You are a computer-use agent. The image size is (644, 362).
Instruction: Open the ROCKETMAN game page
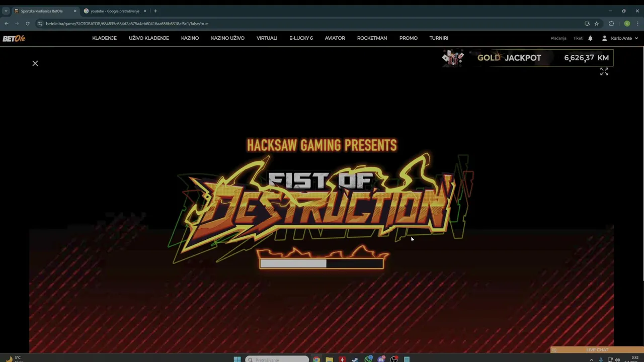[372, 38]
